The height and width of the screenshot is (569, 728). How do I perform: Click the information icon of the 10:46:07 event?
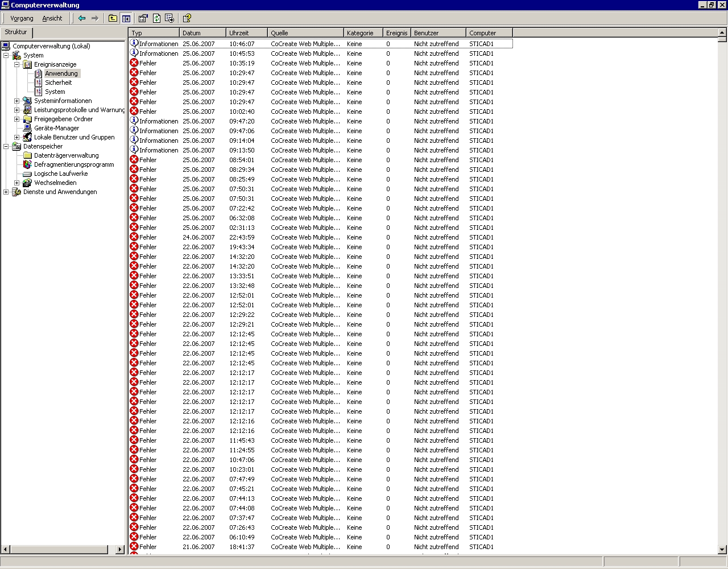pyautogui.click(x=134, y=43)
